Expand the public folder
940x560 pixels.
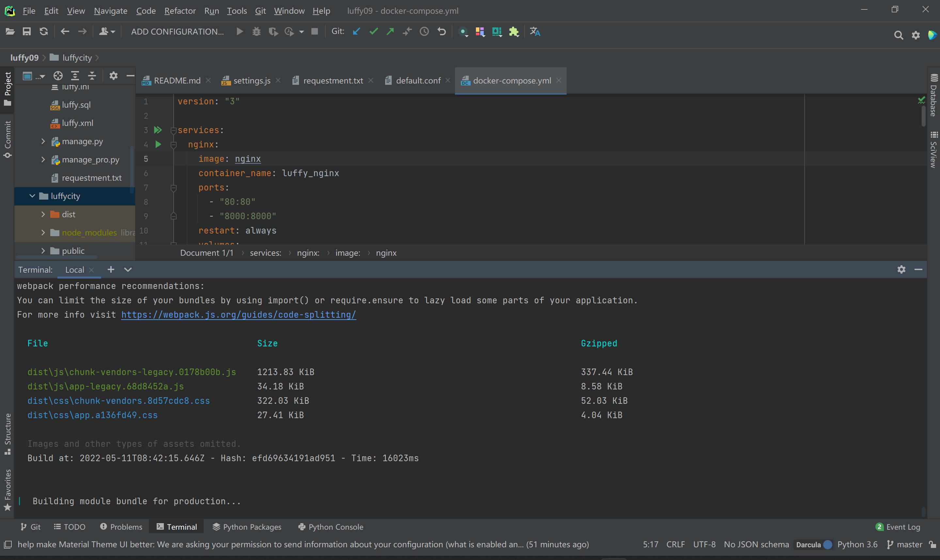coord(43,250)
